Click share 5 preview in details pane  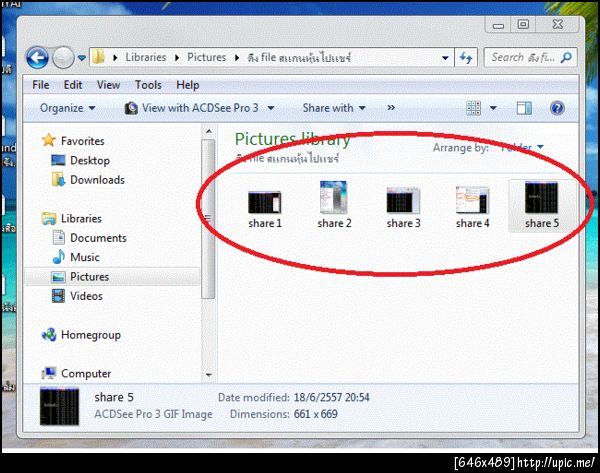[x=59, y=407]
